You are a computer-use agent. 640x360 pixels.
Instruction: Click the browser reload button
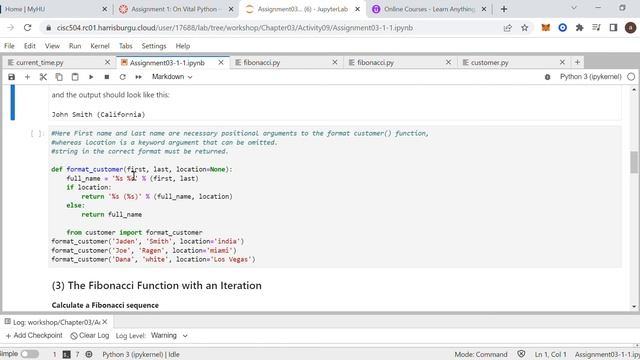[27, 28]
